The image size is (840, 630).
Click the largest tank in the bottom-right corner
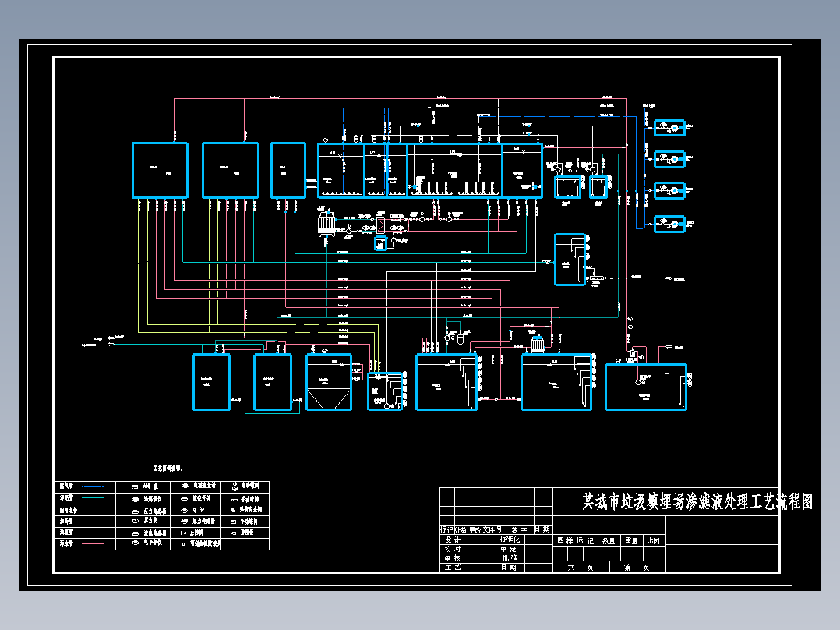pos(646,387)
